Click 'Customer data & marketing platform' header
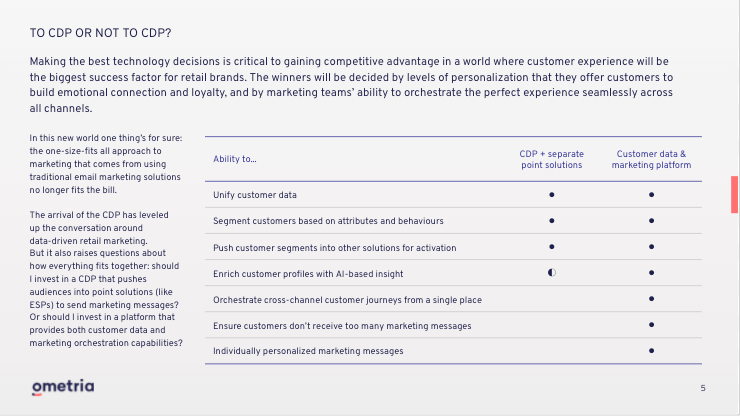This screenshot has width=740, height=416. coord(651,159)
